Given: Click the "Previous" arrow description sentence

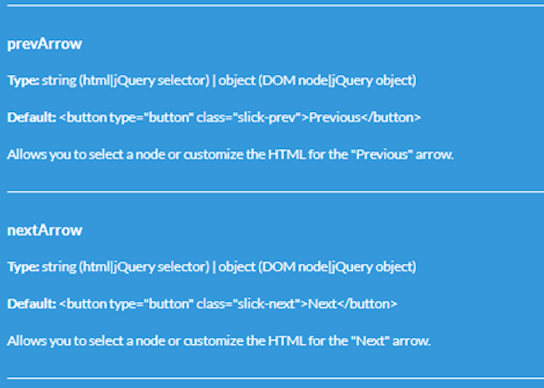Looking at the screenshot, I should point(230,154).
